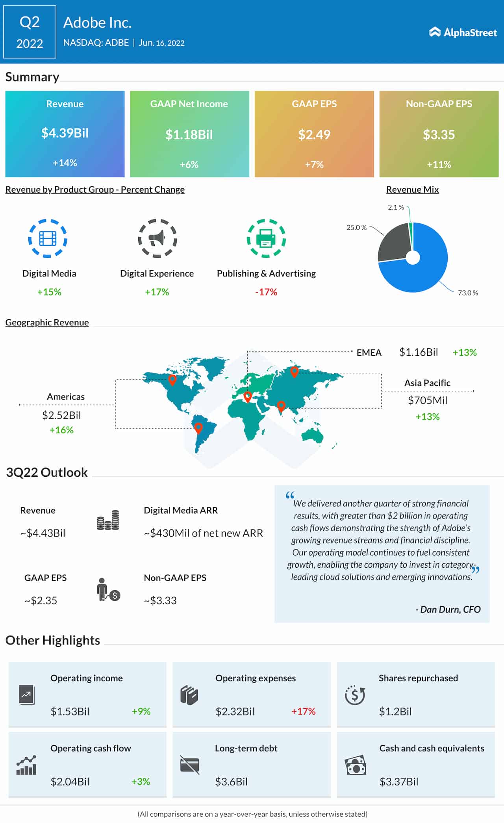Click the Jun. 16, 2022 date

tap(161, 43)
